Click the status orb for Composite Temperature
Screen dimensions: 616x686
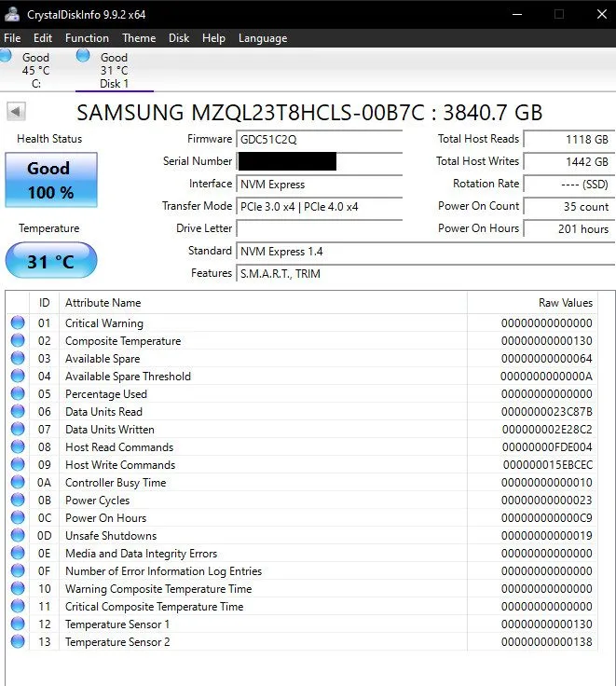pos(18,340)
